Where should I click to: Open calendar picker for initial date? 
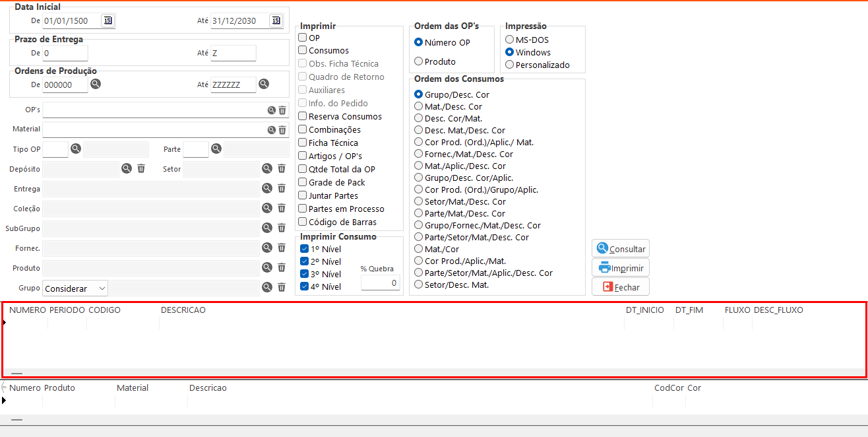click(x=108, y=21)
